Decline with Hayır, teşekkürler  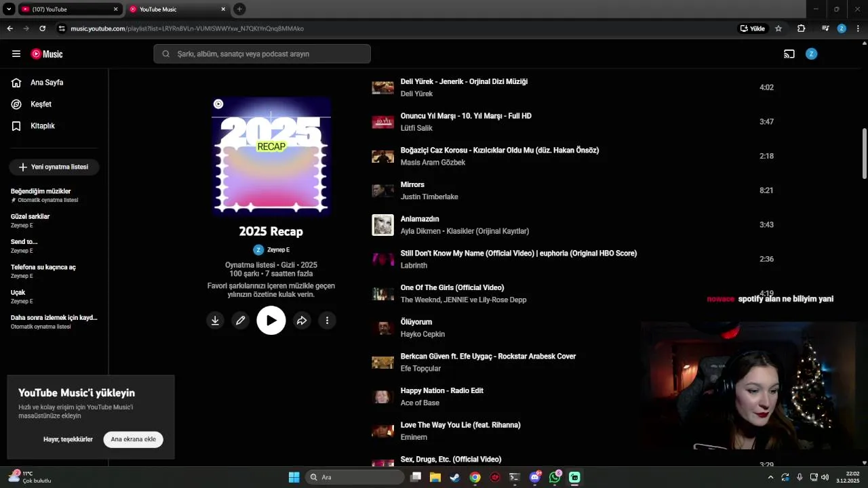[x=68, y=439]
